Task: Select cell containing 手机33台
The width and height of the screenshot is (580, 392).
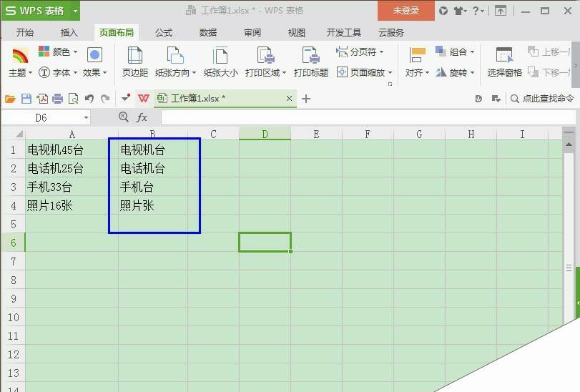Action: pos(72,187)
